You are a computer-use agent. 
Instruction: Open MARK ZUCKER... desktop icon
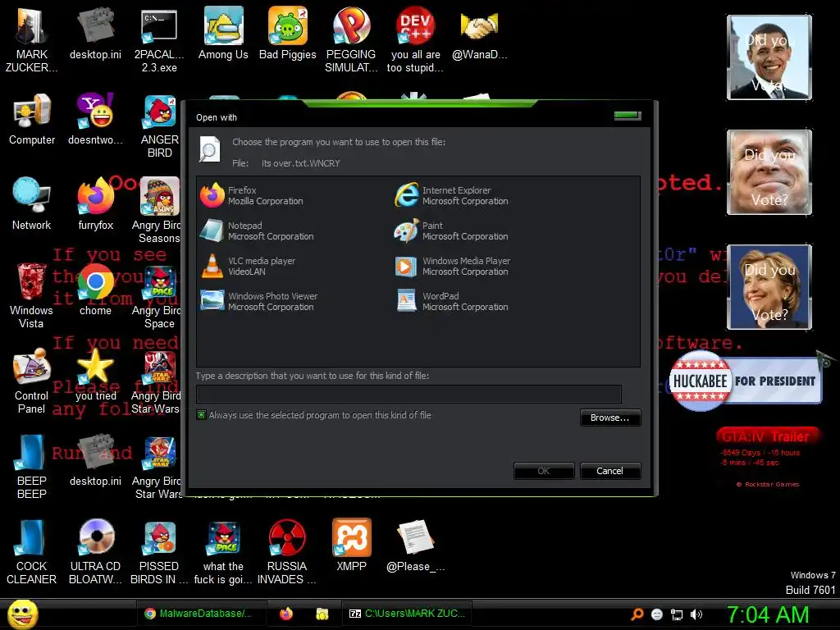coord(32,40)
